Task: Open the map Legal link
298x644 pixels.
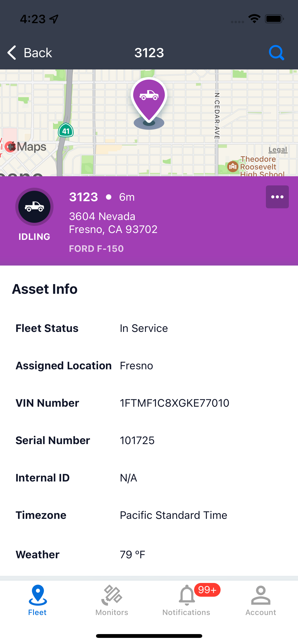Action: [x=278, y=150]
